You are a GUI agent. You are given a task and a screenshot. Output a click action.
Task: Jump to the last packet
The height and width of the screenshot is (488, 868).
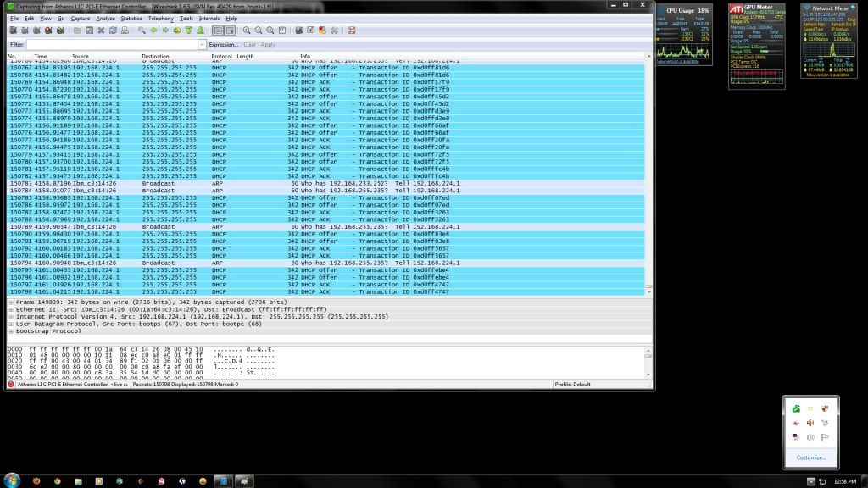200,30
